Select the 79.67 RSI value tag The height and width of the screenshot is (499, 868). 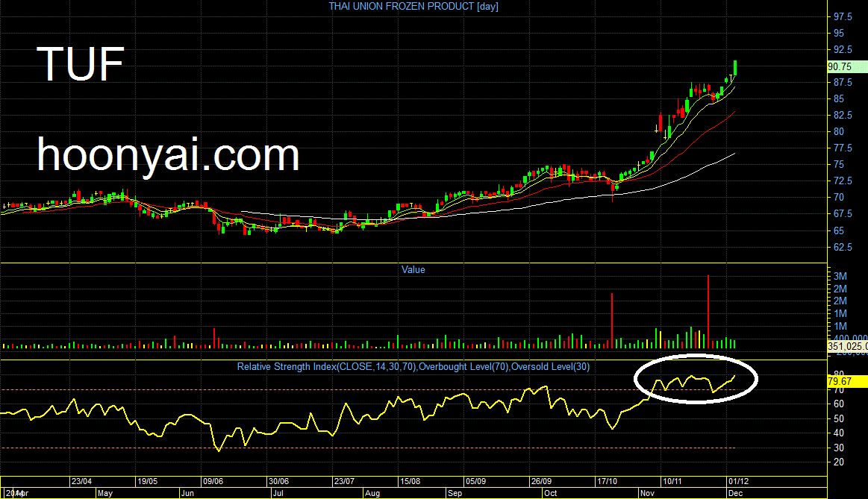tap(847, 381)
